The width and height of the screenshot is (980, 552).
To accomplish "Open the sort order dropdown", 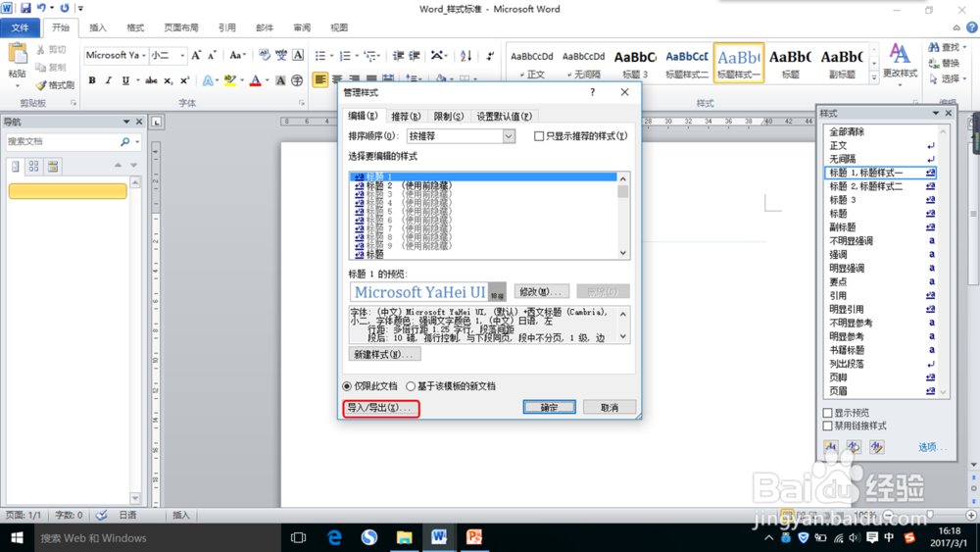I will point(509,136).
